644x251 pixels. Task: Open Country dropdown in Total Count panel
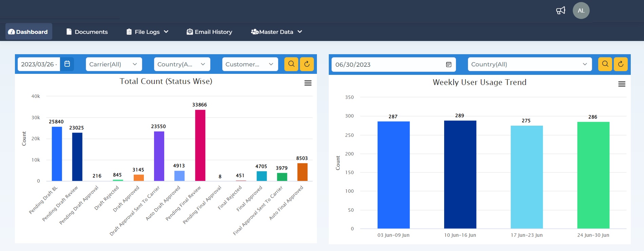click(182, 64)
